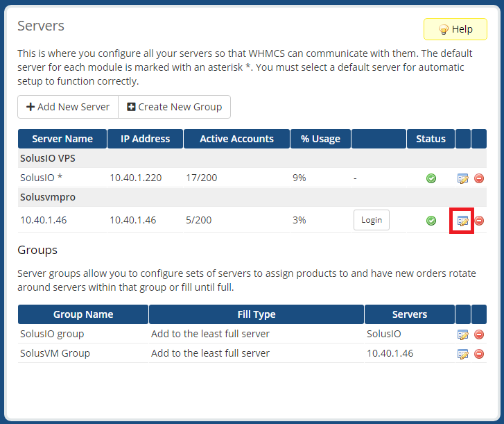The width and height of the screenshot is (504, 424).
Task: Click the '3%' usage value
Action: click(x=299, y=220)
